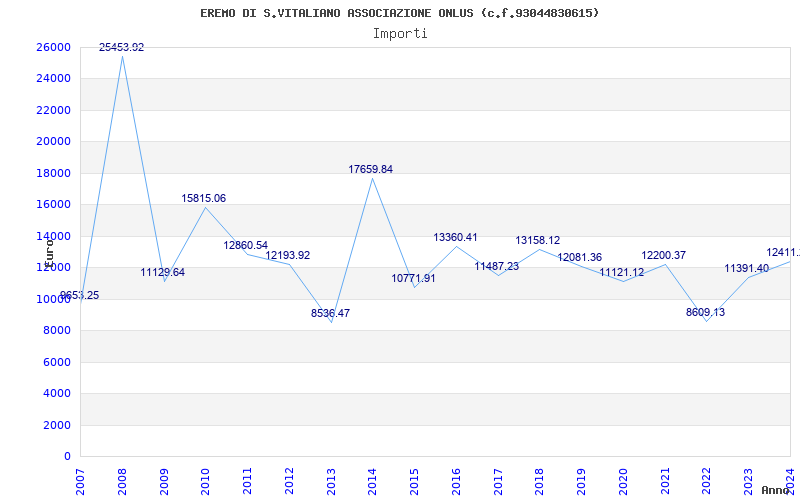Click the 2017 x-axis year label
Image resolution: width=800 pixels, height=500 pixels.
pos(498,482)
